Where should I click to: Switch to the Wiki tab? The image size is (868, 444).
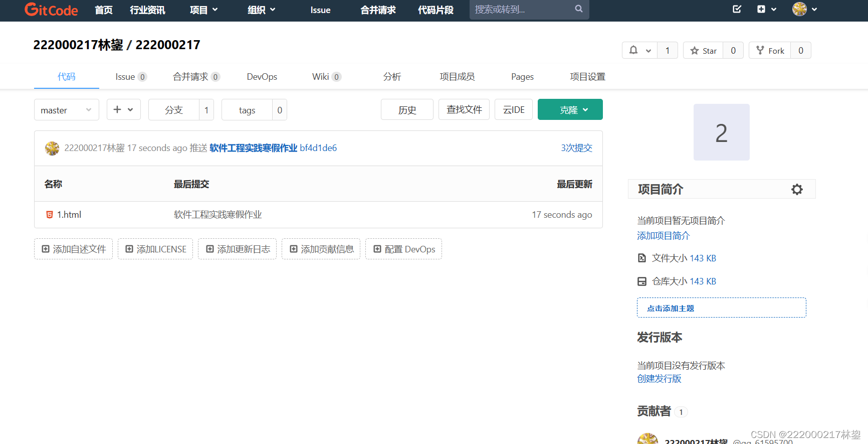(327, 77)
